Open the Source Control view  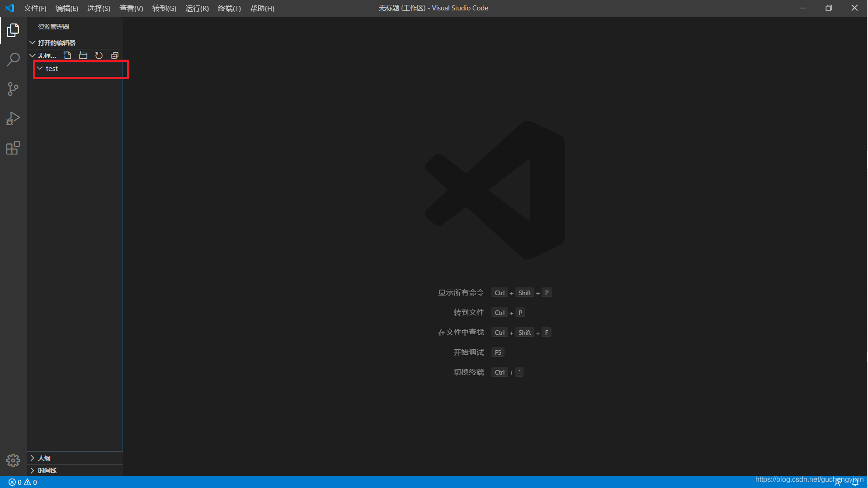13,89
